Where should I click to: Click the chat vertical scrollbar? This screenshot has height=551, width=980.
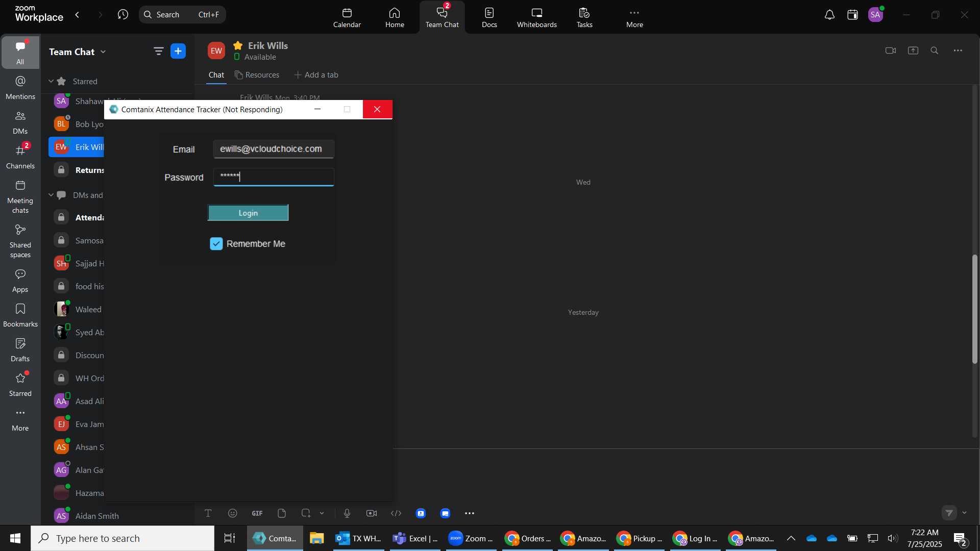point(974,309)
